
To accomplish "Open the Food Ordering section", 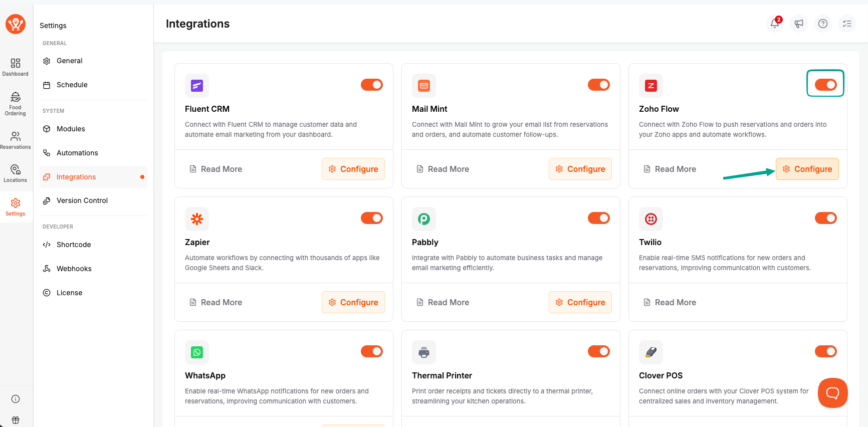I will pyautogui.click(x=16, y=104).
